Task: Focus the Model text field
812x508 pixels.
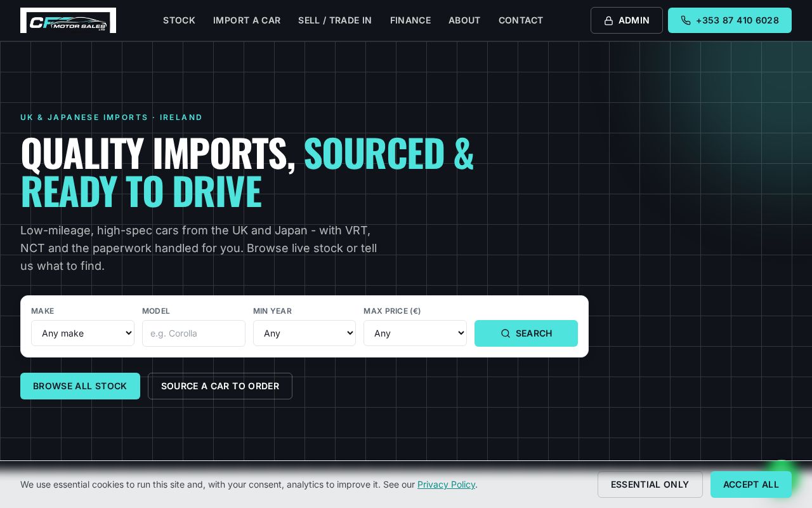Action: click(x=193, y=333)
